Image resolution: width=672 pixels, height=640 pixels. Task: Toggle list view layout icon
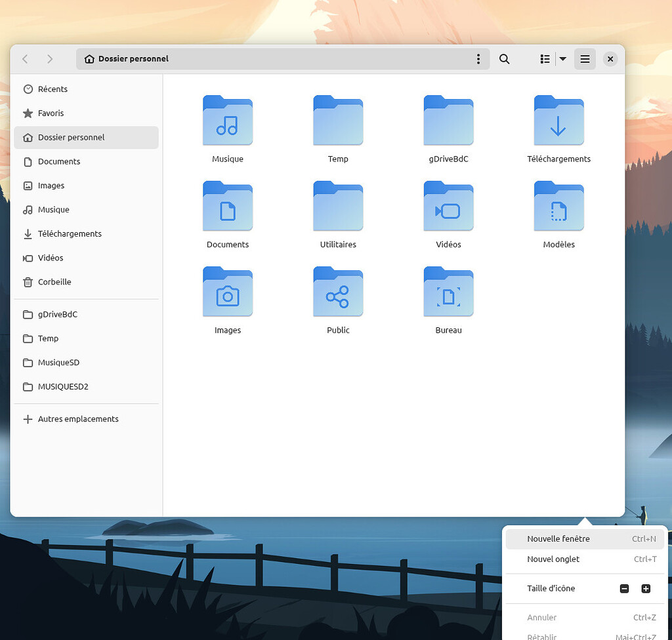545,59
